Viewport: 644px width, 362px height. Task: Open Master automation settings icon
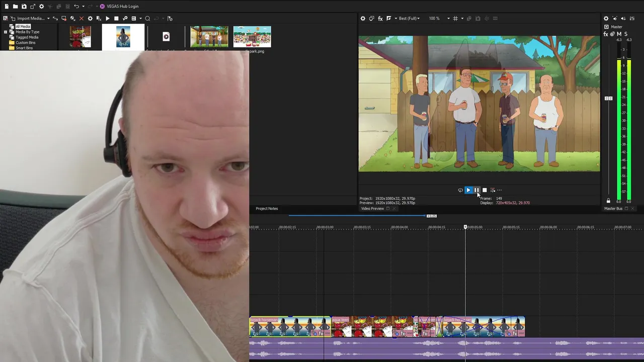pyautogui.click(x=612, y=34)
